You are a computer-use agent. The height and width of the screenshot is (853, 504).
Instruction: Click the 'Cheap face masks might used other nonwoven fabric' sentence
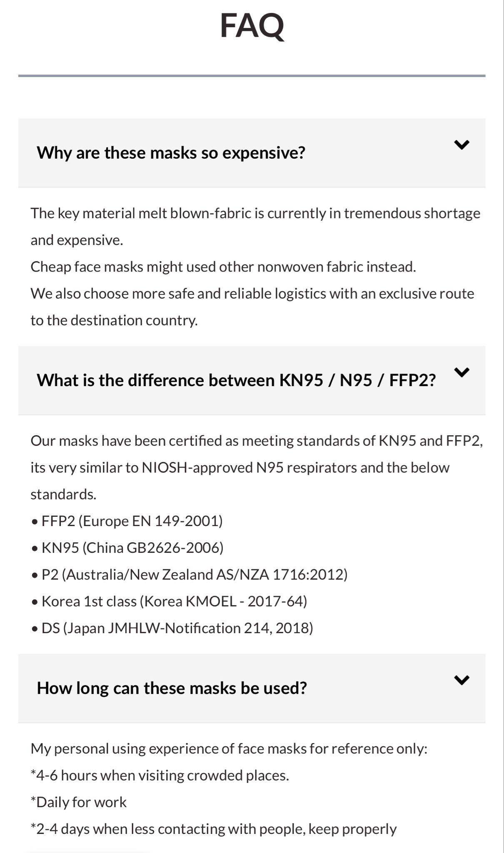point(223,267)
